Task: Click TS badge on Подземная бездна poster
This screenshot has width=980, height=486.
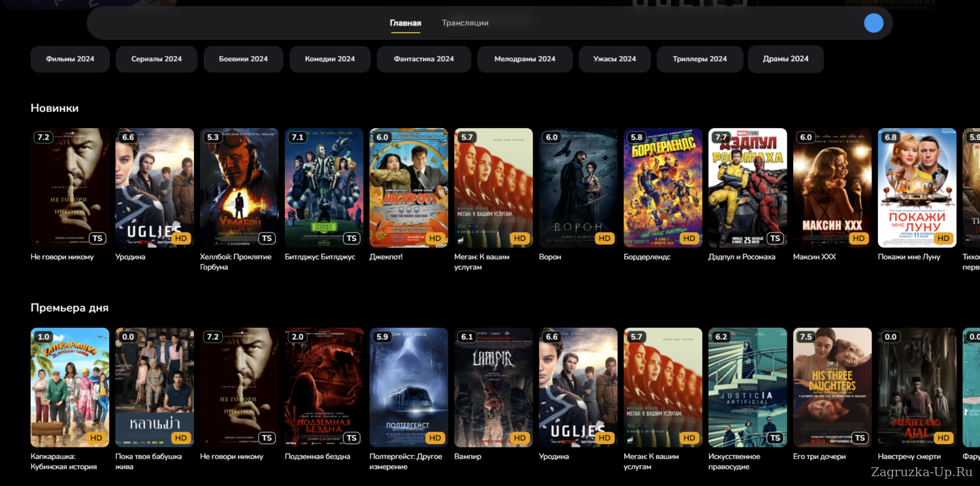Action: 351,438
